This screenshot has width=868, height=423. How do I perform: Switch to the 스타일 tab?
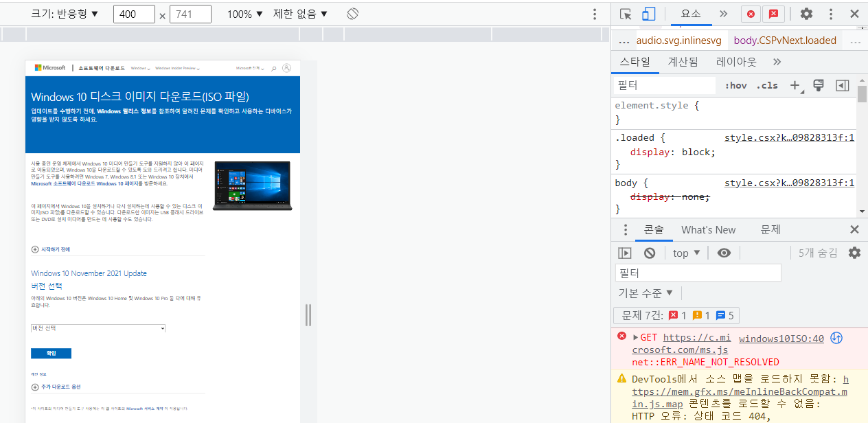pos(635,62)
